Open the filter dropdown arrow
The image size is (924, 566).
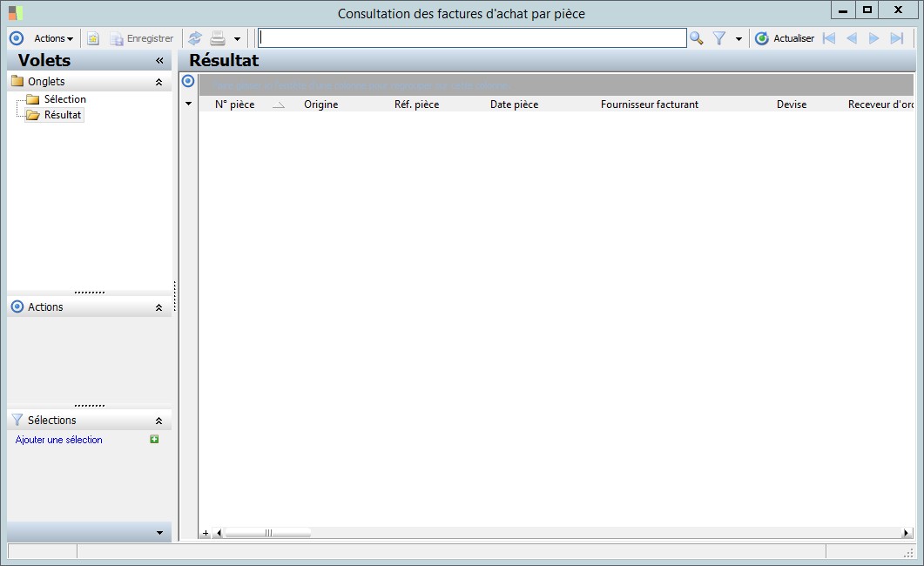(x=739, y=39)
